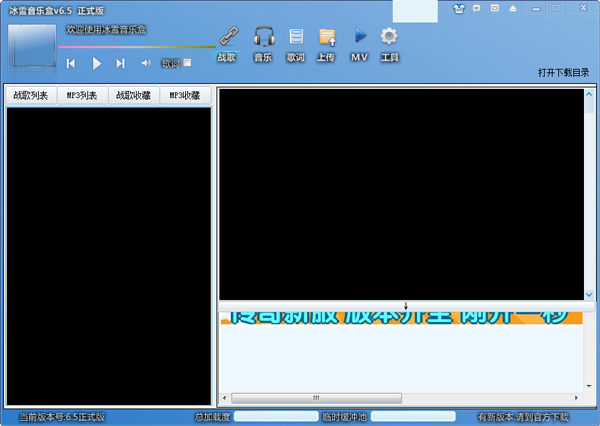The image size is (600, 426).
Task: Click the 战歌 chain link icon
Action: point(228,38)
